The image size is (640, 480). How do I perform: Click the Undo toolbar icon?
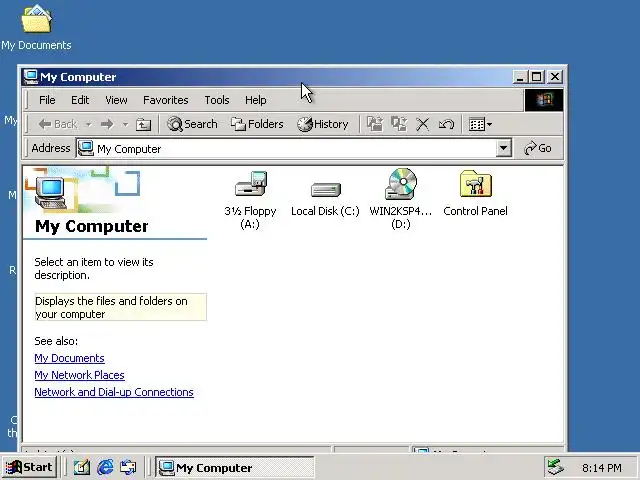(446, 124)
